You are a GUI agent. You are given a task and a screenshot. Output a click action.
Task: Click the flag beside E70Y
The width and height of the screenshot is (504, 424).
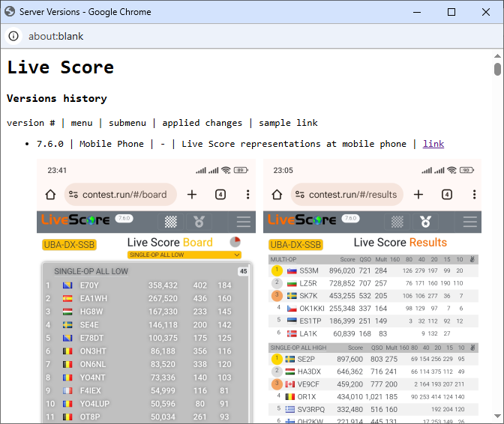(x=67, y=285)
